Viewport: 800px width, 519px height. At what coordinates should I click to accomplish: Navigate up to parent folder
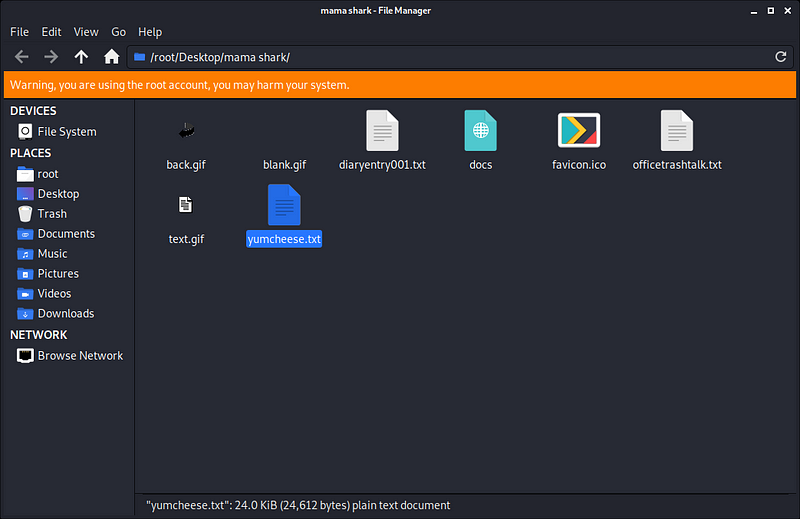pyautogui.click(x=81, y=57)
